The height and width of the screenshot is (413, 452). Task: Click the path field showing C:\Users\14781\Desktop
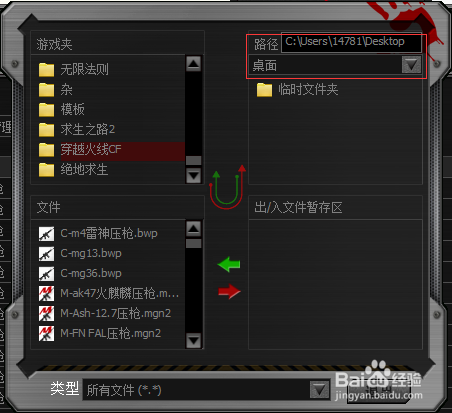(351, 42)
